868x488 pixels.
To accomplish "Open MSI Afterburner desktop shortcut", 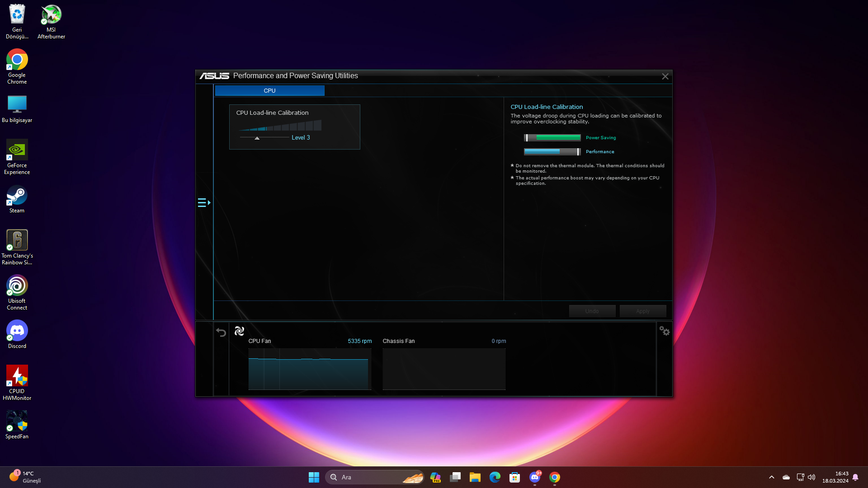I will coord(51,21).
